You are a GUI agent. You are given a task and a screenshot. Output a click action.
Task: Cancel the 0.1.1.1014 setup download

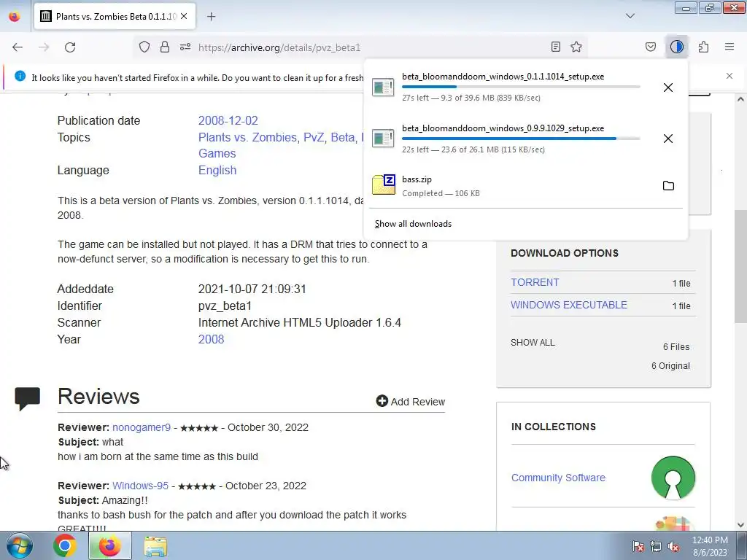[668, 87]
